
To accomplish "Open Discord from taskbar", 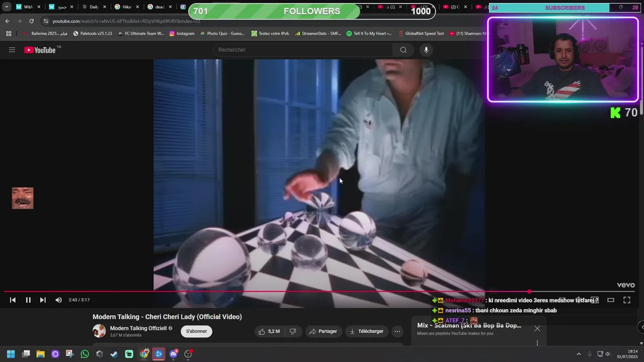I will tap(174, 354).
